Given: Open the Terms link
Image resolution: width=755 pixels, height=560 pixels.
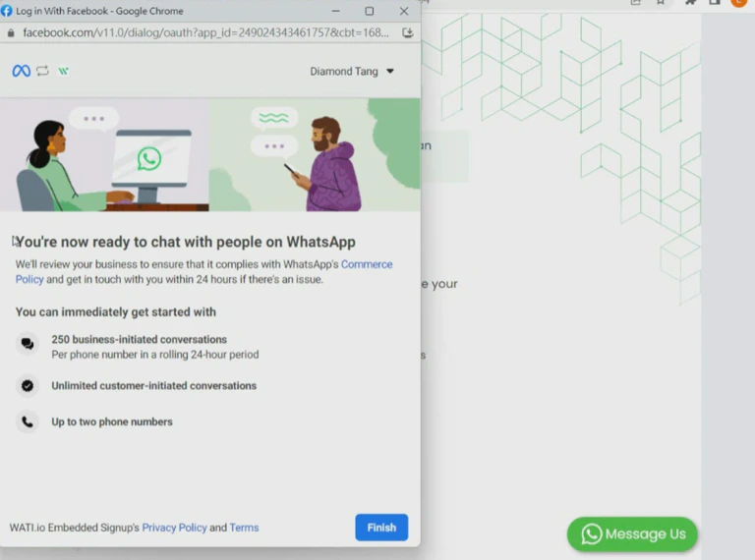Looking at the screenshot, I should 244,528.
